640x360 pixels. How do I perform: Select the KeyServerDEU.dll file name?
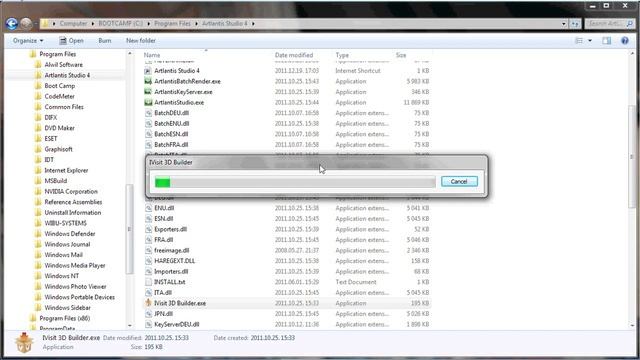177,324
